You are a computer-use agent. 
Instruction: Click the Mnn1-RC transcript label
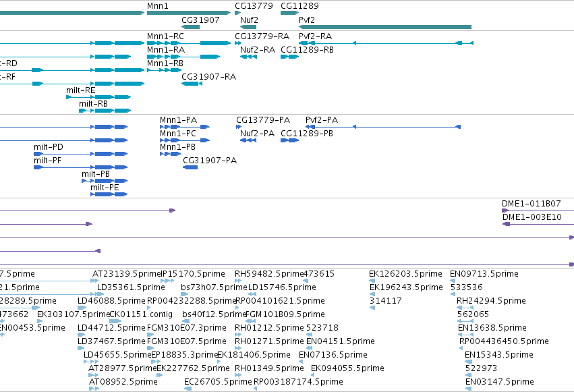(165, 36)
